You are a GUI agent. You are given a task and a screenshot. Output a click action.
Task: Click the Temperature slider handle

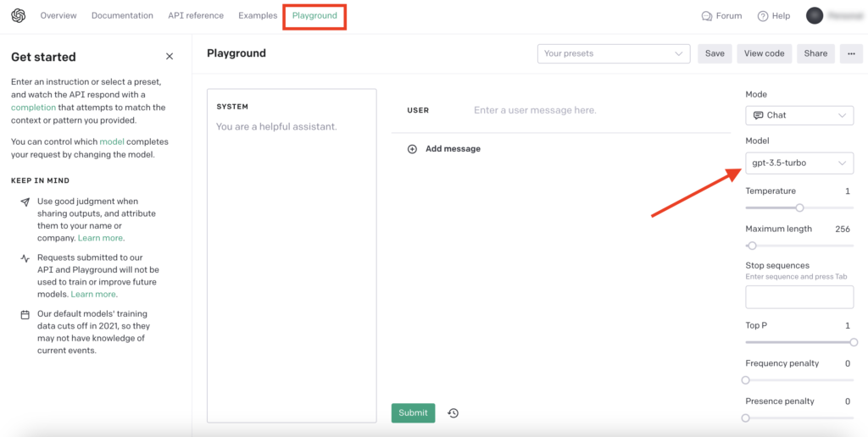[x=799, y=208]
